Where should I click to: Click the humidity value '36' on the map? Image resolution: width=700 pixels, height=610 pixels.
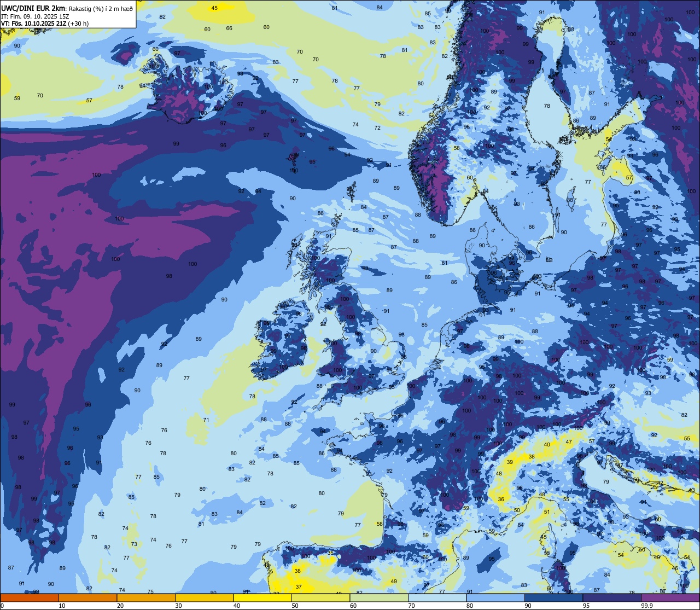point(501,499)
